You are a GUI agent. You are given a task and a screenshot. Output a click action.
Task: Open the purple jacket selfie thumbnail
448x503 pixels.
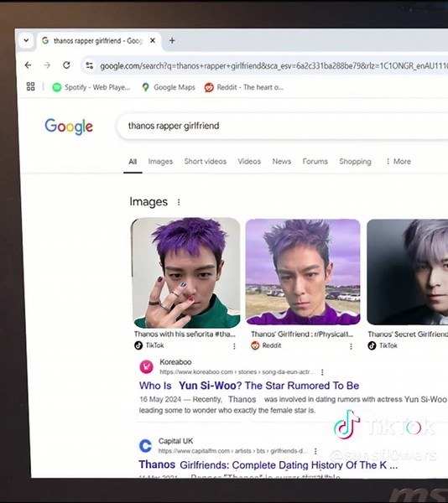point(303,272)
